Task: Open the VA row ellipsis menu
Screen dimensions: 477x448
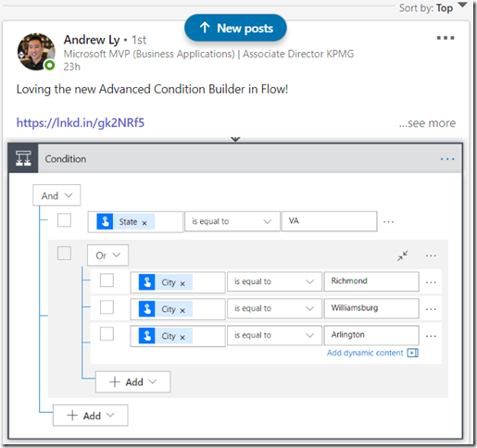Action: pyautogui.click(x=388, y=221)
